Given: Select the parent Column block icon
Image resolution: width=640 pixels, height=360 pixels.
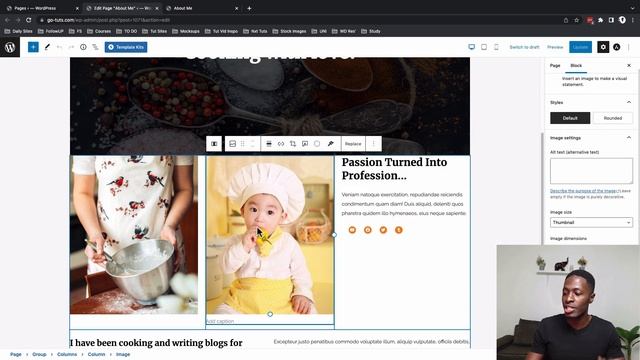Looking at the screenshot, I should [214, 144].
